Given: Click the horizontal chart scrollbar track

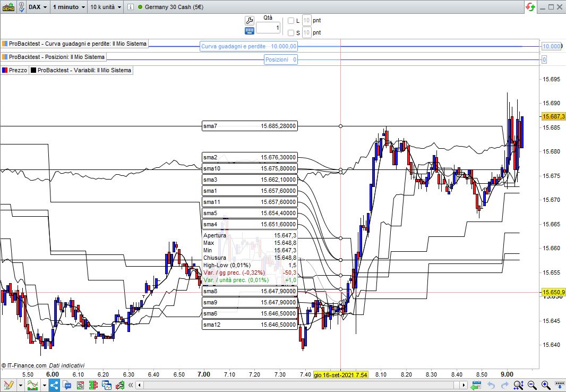Looking at the screenshot, I should point(297,385).
